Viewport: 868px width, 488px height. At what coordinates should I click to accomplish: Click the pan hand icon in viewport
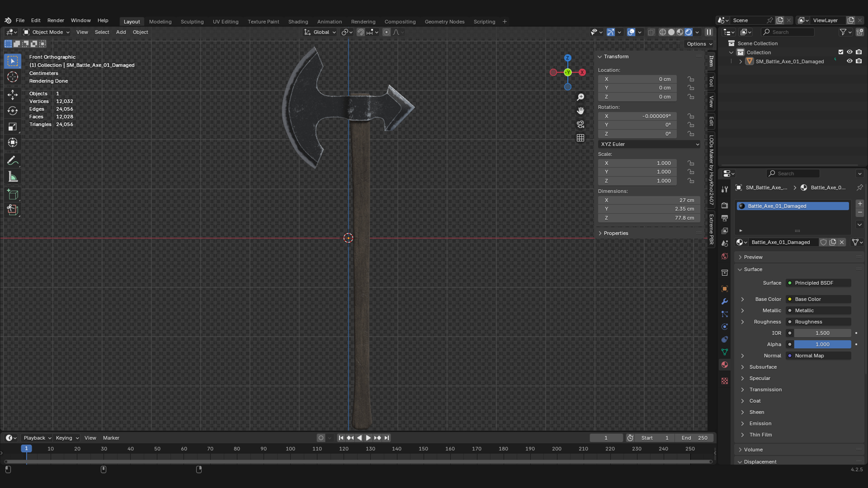coord(580,111)
